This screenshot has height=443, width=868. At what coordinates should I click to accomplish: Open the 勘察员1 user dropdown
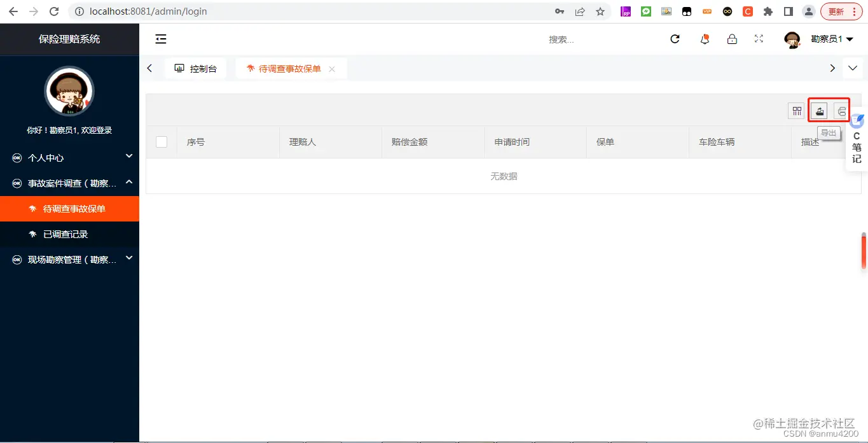tap(831, 39)
